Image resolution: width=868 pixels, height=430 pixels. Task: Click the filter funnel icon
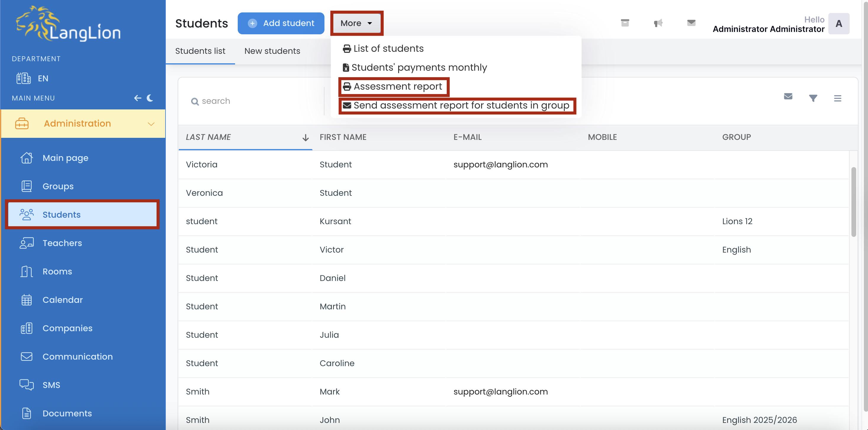click(x=813, y=98)
